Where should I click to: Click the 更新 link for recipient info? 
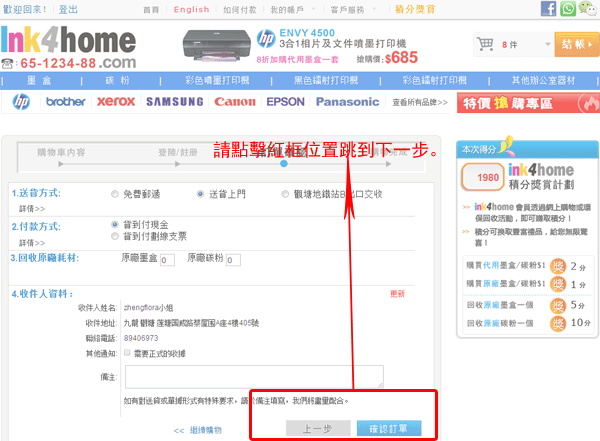(x=397, y=294)
